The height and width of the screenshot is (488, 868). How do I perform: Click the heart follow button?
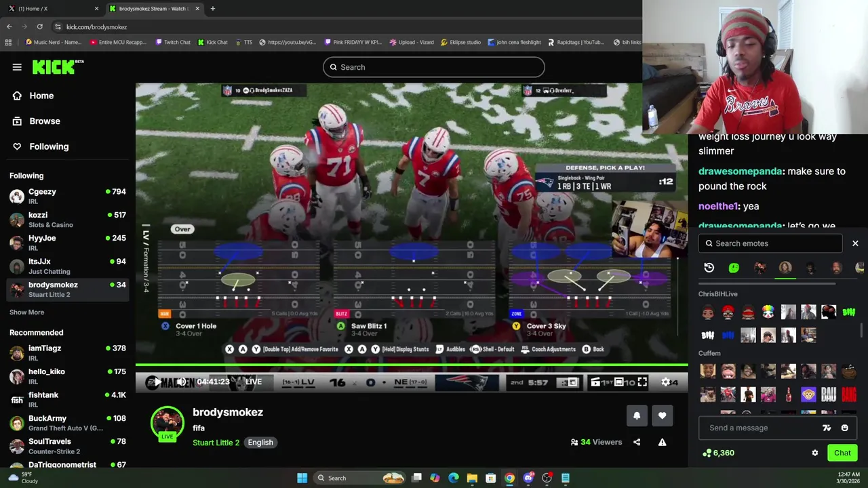662,416
